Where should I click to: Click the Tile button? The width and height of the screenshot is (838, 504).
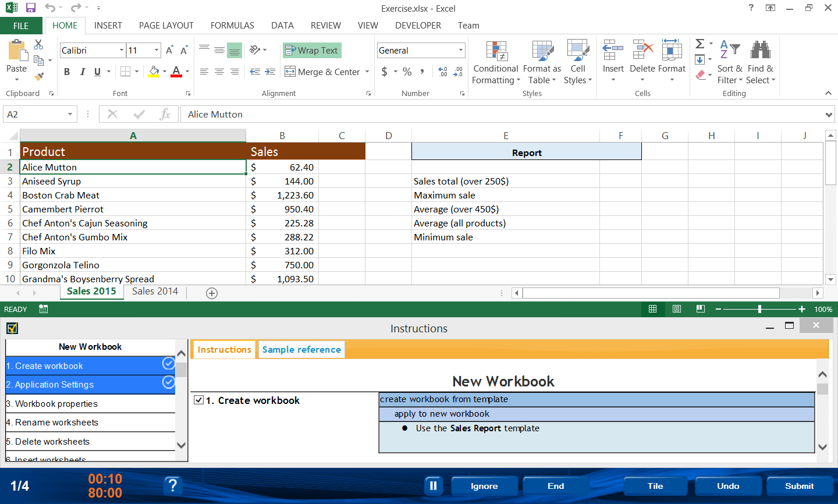click(655, 486)
